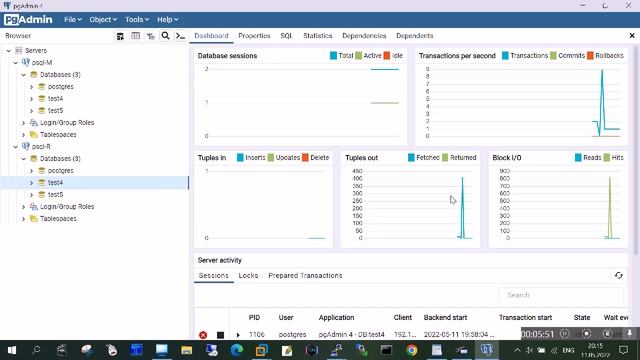
Task: Sort sessions by PID column header
Action: [x=254, y=318]
